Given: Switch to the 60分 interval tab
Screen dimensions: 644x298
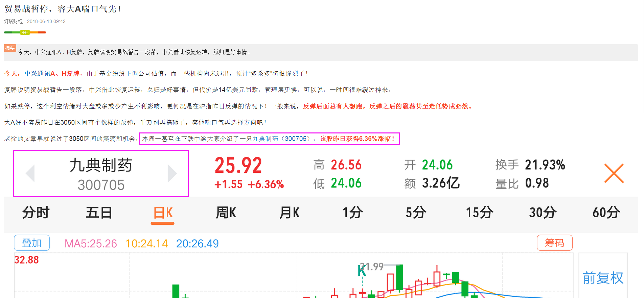Looking at the screenshot, I should click(606, 213).
